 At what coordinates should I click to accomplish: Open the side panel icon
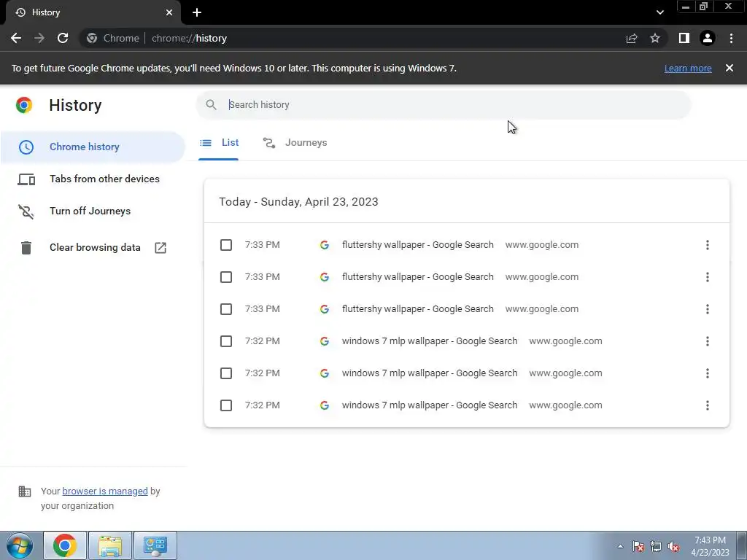point(684,38)
